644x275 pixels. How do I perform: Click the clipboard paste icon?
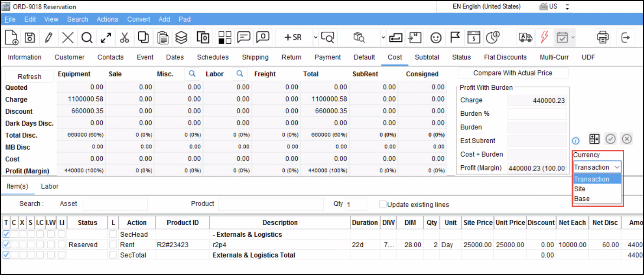(163, 38)
